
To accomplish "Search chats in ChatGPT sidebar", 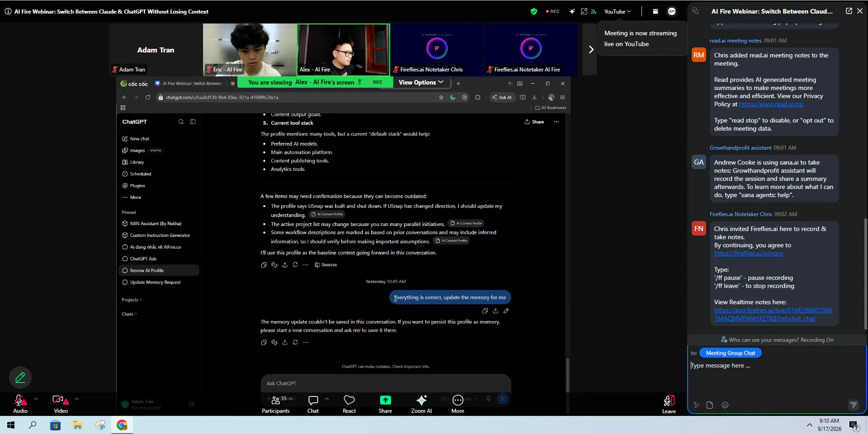I will [x=181, y=122].
